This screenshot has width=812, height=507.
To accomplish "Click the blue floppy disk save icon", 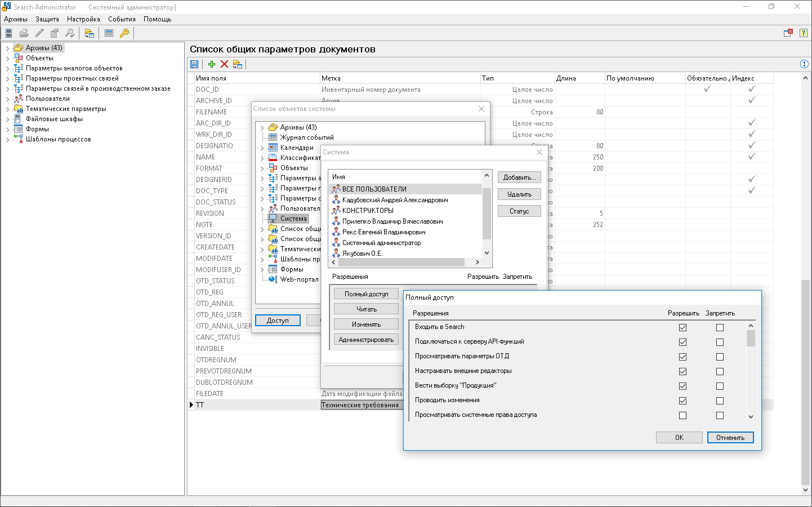I will point(194,64).
